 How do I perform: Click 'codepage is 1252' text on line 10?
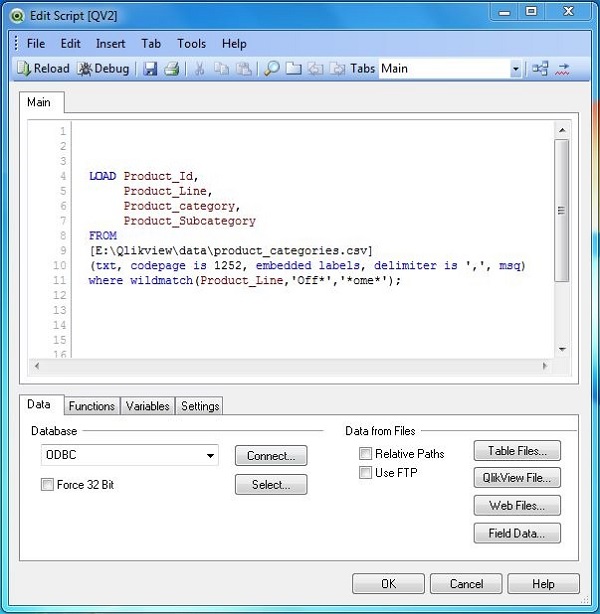(186, 265)
